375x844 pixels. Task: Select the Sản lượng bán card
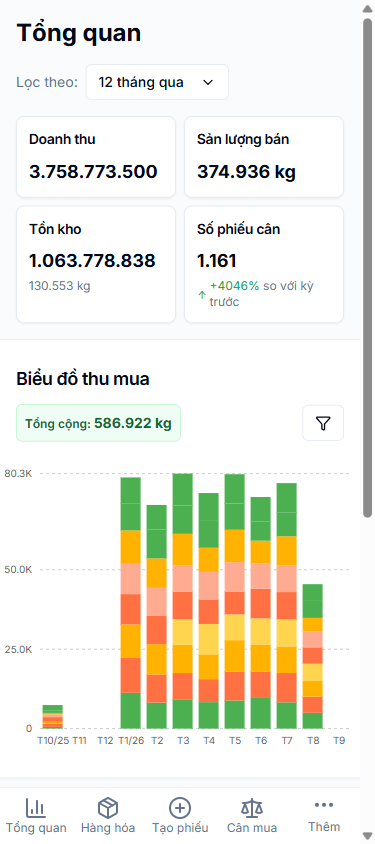pyautogui.click(x=264, y=157)
